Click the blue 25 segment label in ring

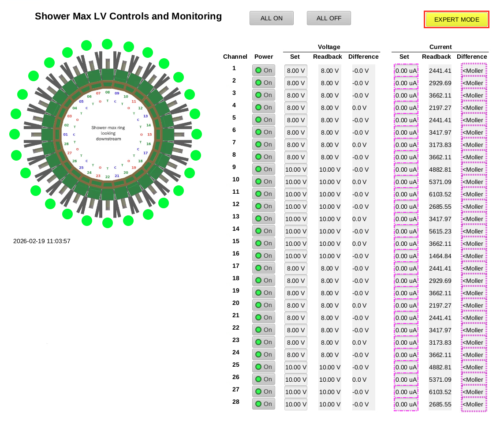pos(81,168)
